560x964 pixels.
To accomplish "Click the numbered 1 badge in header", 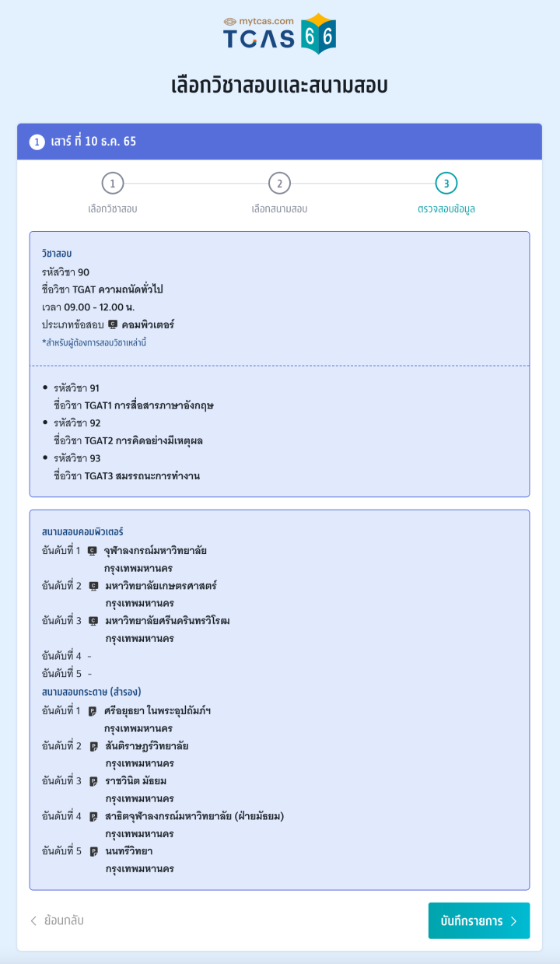I will click(37, 142).
